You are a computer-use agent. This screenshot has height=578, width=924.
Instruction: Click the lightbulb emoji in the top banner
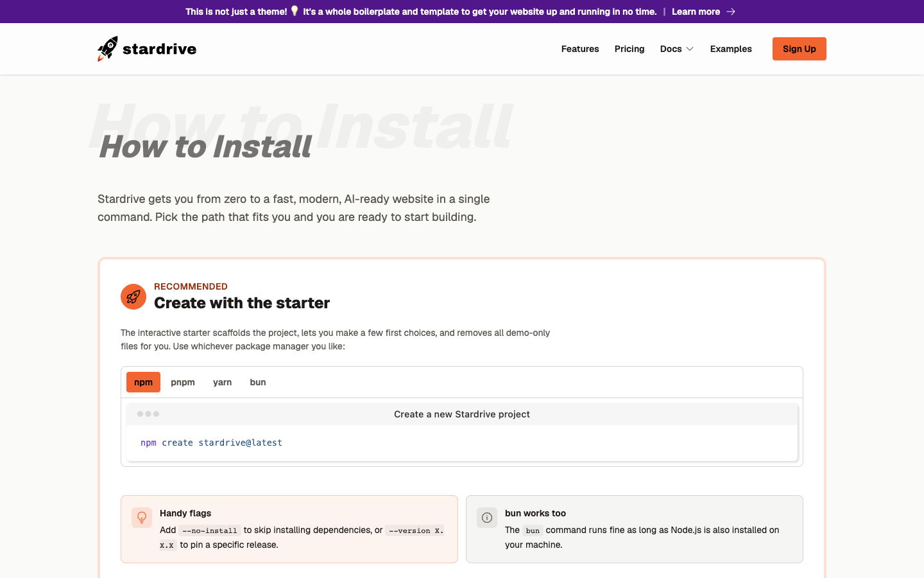(x=295, y=11)
